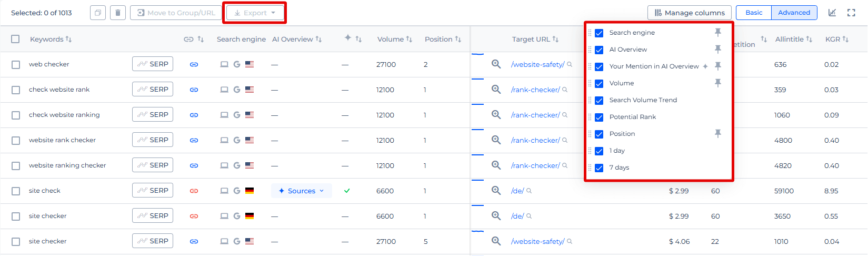Click red link icon for site checker 6600 row
The width and height of the screenshot is (868, 256).
coord(194,216)
